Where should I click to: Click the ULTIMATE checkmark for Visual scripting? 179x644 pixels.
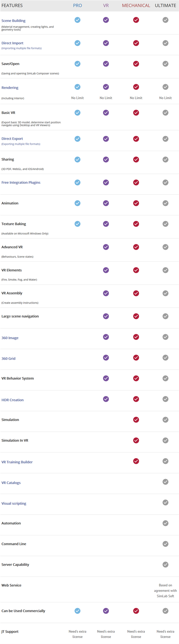165,502
